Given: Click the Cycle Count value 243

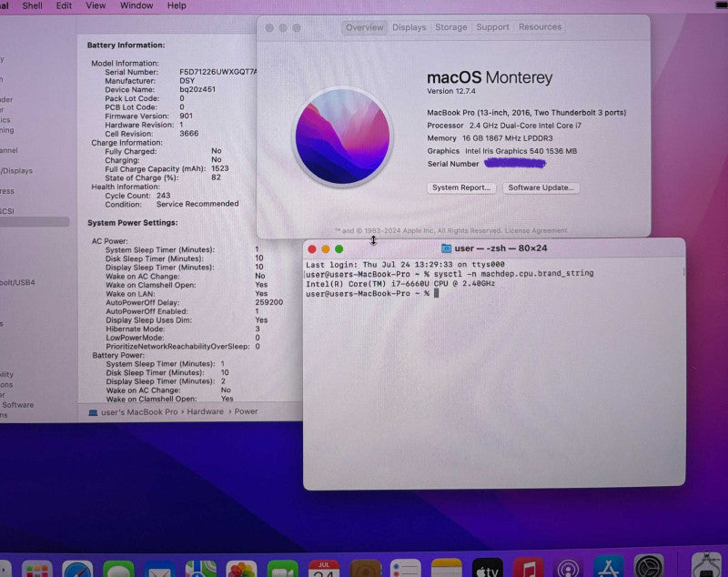Looking at the screenshot, I should 164,196.
